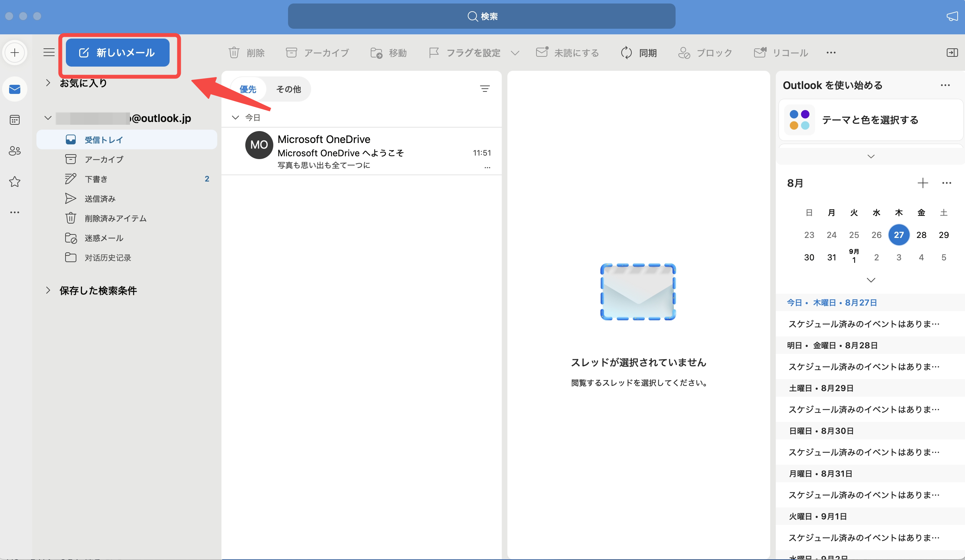Select the アーカイブ folder in the sidebar
This screenshot has width=965, height=560.
127,159
